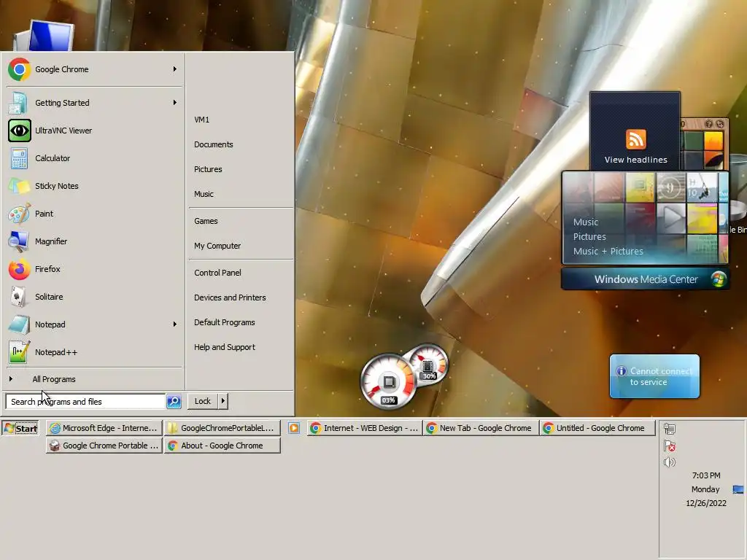
Task: Select Music + Pictures in Media Center gadget
Action: (608, 251)
